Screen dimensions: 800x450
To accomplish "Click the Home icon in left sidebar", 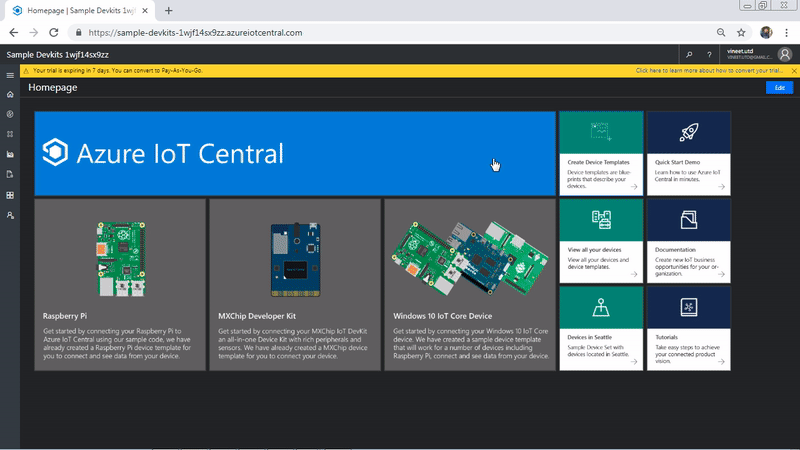I will coord(10,95).
